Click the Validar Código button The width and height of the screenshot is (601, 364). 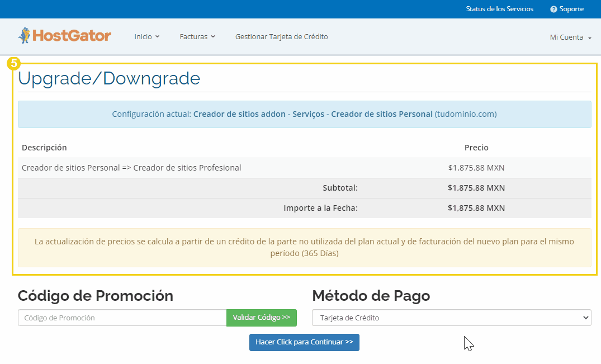pyautogui.click(x=262, y=318)
